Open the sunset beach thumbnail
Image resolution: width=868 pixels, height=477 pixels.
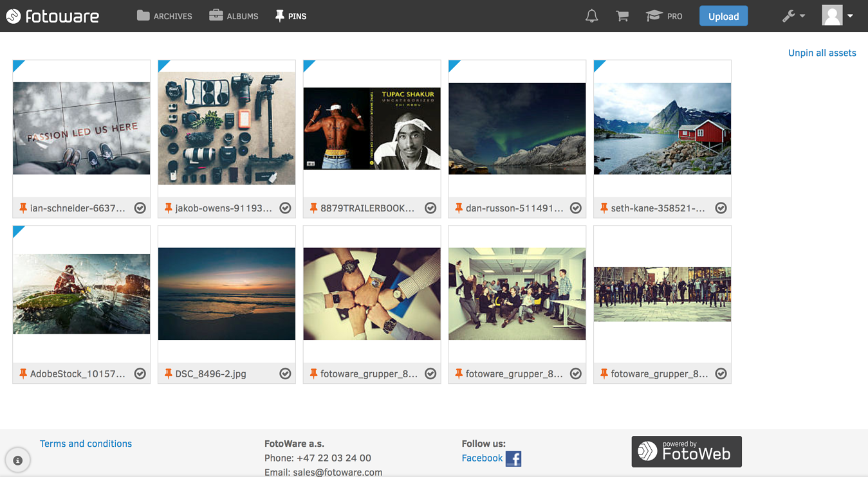pyautogui.click(x=226, y=294)
